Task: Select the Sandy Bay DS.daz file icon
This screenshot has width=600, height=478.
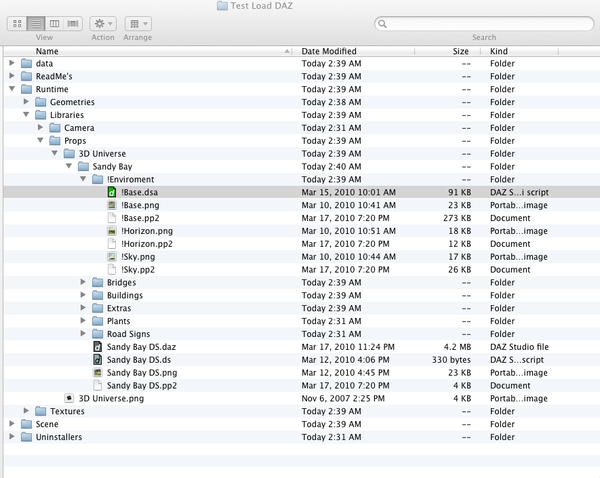Action: 98,347
